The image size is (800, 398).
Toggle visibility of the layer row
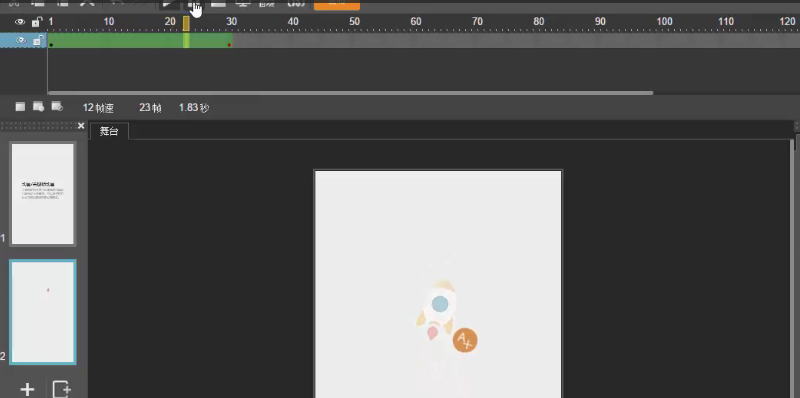(x=20, y=40)
